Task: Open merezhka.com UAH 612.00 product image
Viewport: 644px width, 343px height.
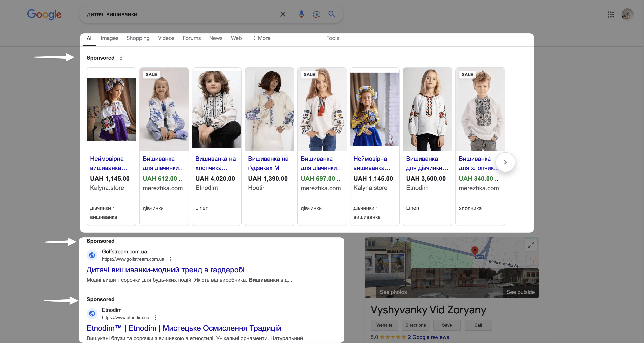Action: (x=164, y=109)
